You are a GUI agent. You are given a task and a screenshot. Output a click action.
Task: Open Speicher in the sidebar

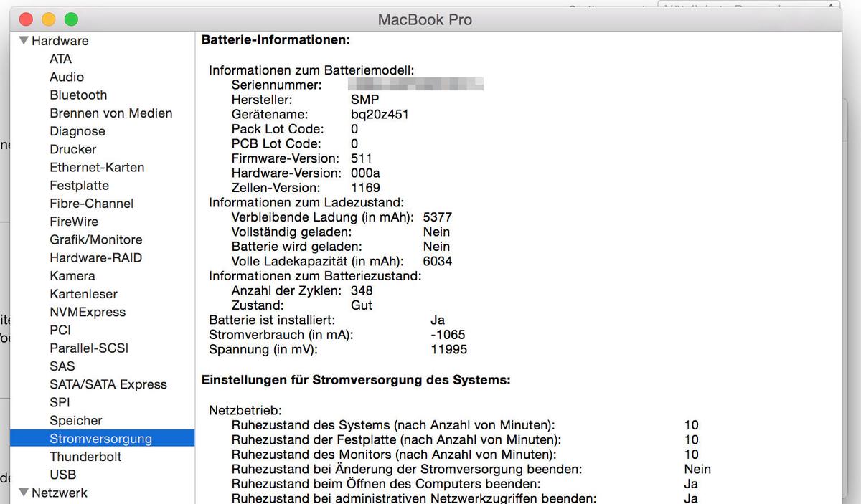(x=76, y=420)
